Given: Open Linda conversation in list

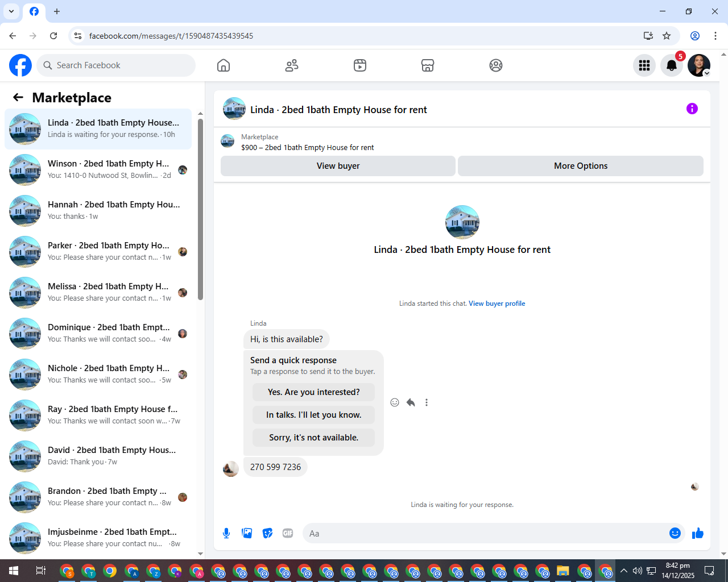Looking at the screenshot, I should (x=98, y=129).
